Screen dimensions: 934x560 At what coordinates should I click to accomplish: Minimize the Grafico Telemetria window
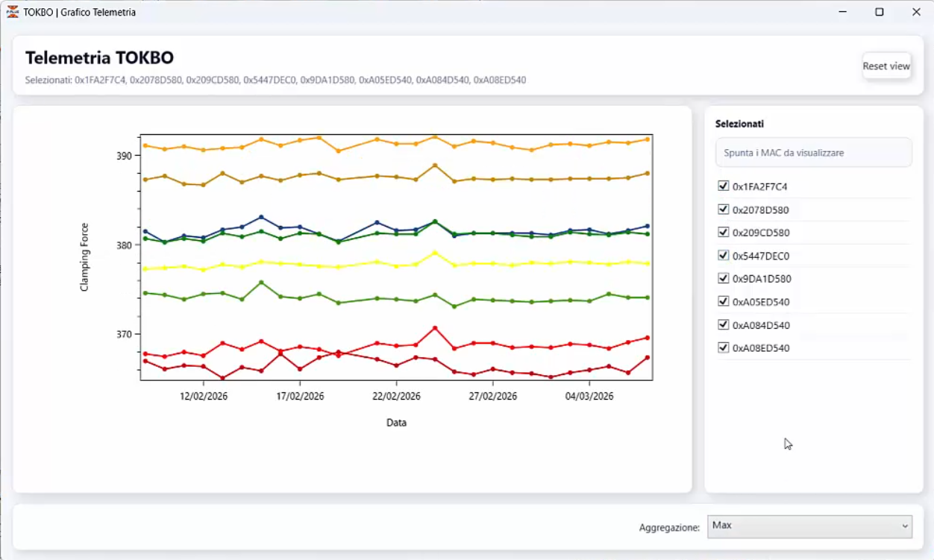[843, 12]
